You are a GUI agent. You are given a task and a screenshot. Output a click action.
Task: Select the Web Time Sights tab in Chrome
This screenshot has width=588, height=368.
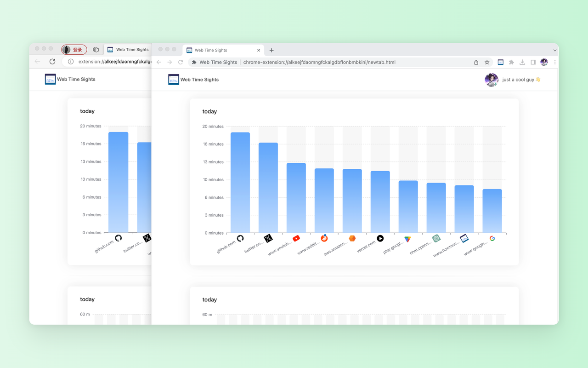click(223, 50)
